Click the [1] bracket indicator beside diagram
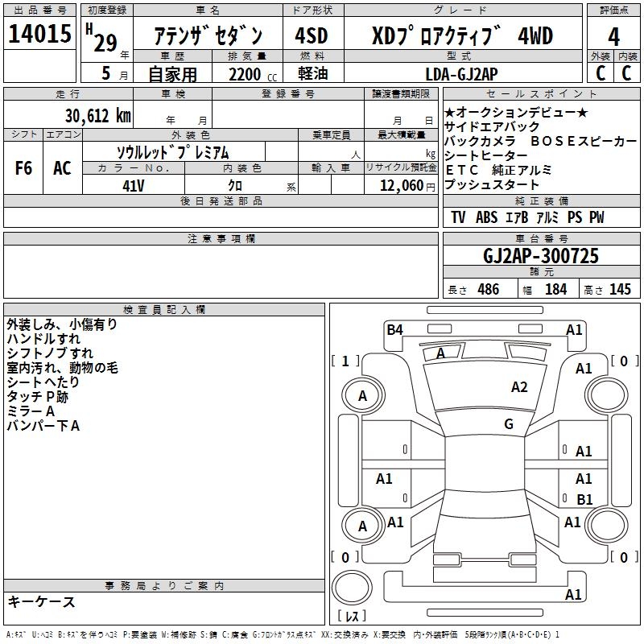The height and width of the screenshot is (644, 644). click(345, 361)
